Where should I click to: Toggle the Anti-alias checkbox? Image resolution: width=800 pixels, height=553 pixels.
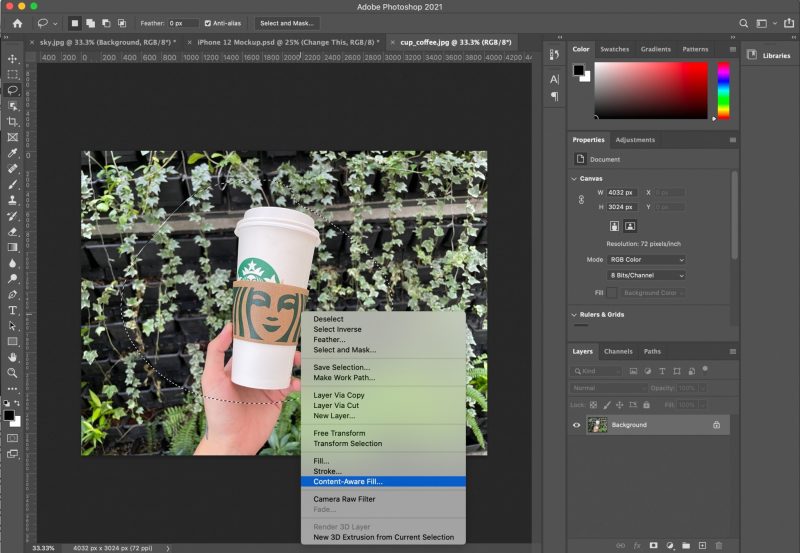[x=208, y=23]
